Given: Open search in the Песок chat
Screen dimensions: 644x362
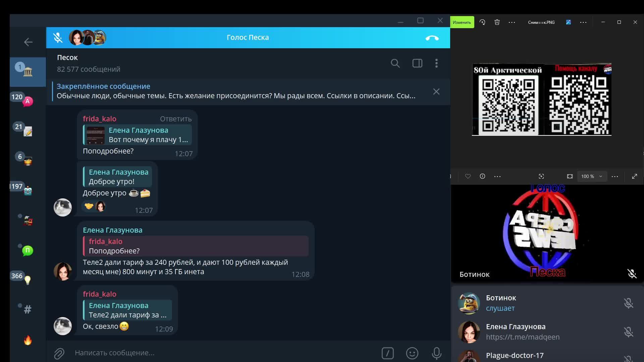Looking at the screenshot, I should [x=395, y=63].
